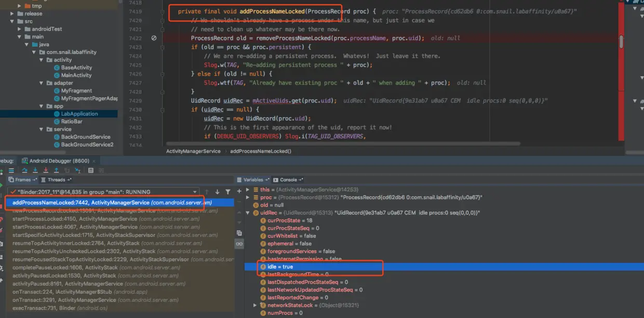Click Step Into debug icon
The width and height of the screenshot is (644, 318).
(x=35, y=170)
